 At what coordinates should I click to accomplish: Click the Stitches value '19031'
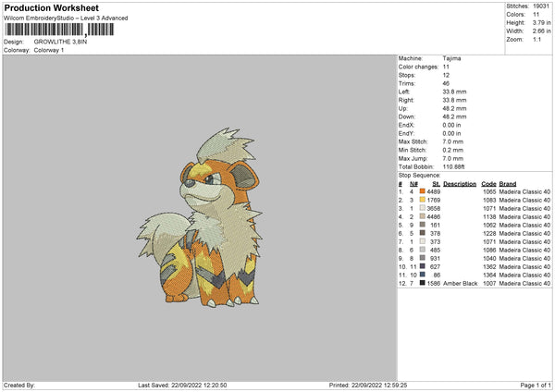(541, 6)
